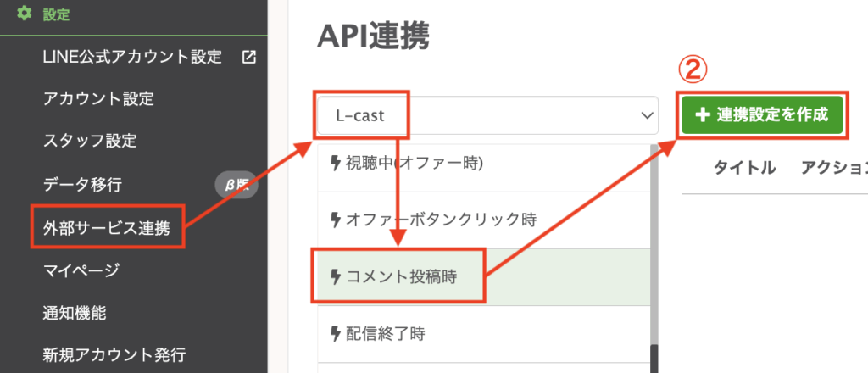Open the 設定 menu section
The height and width of the screenshot is (373, 868).
point(56,14)
